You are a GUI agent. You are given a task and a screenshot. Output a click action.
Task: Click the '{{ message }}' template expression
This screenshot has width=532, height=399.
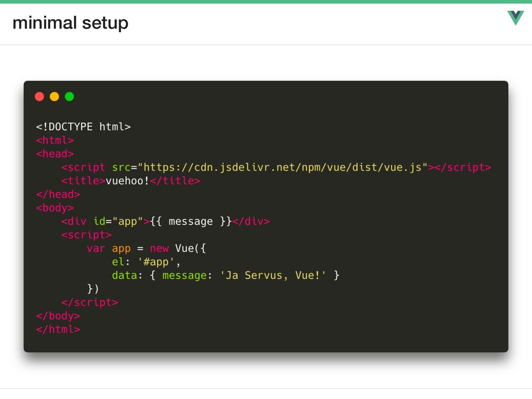[191, 221]
